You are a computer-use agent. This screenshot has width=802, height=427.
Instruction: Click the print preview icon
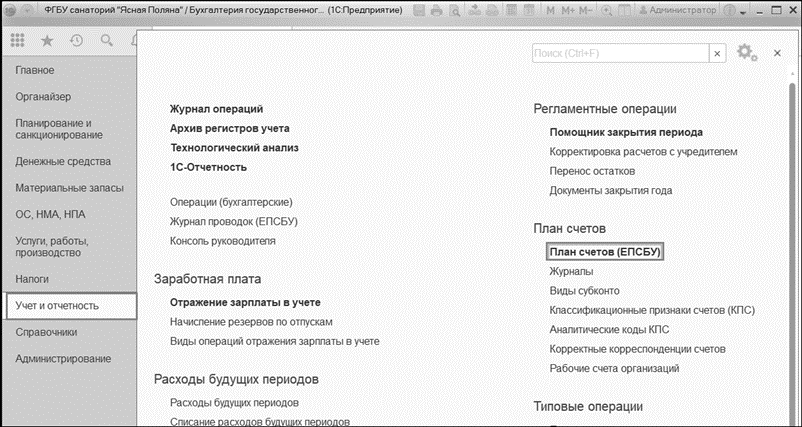click(453, 10)
